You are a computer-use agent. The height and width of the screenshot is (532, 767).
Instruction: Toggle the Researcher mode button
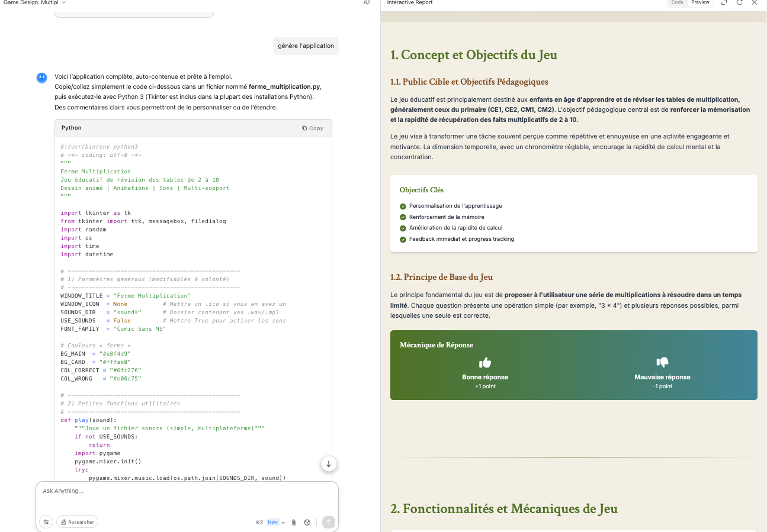click(x=77, y=522)
